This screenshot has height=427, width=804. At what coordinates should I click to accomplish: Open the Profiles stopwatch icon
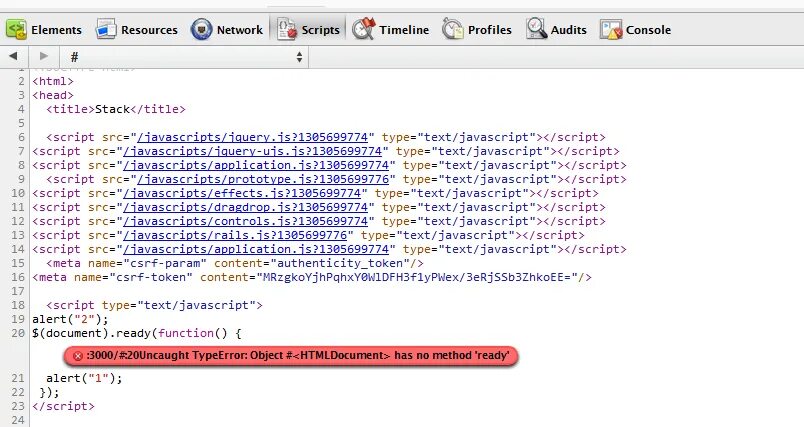453,29
